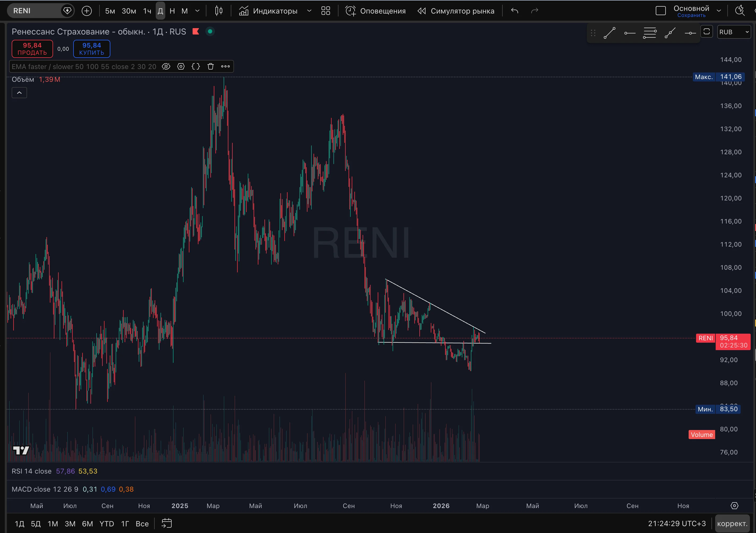Set chart range to 3М
This screenshot has height=533, width=756.
coord(70,524)
